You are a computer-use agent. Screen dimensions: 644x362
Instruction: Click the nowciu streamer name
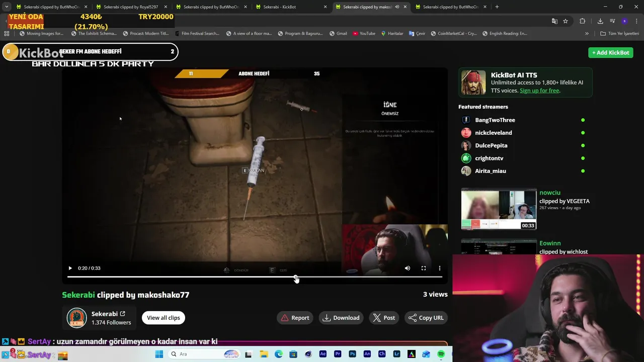549,193
